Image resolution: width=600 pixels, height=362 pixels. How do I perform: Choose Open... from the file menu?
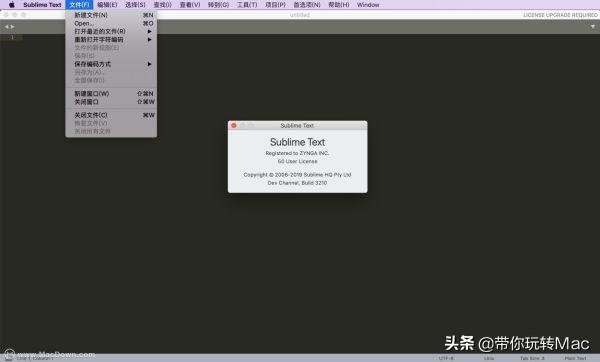point(111,23)
